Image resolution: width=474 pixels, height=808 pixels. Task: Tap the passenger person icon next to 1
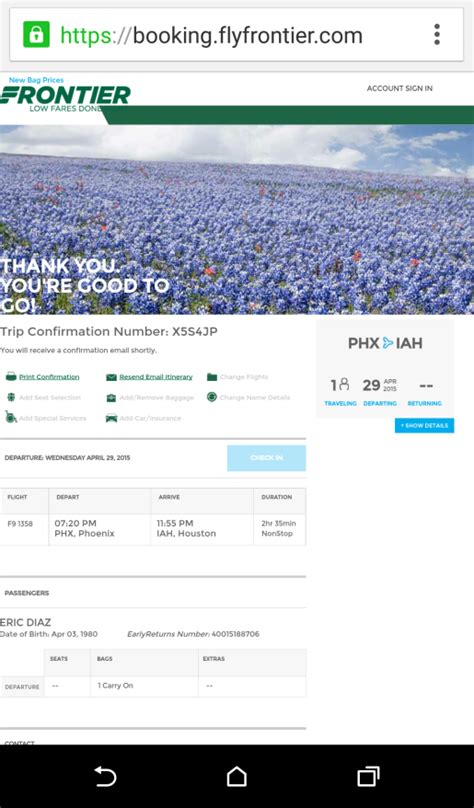tap(344, 384)
